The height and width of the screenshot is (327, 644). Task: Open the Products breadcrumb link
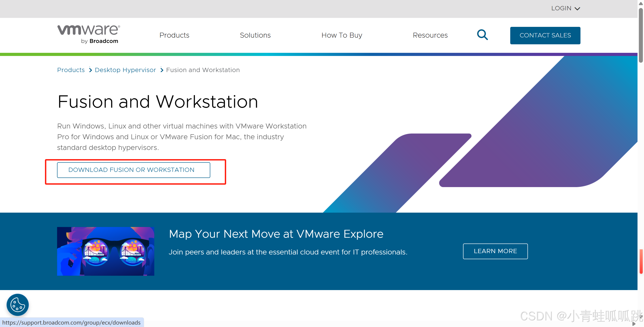(x=71, y=70)
